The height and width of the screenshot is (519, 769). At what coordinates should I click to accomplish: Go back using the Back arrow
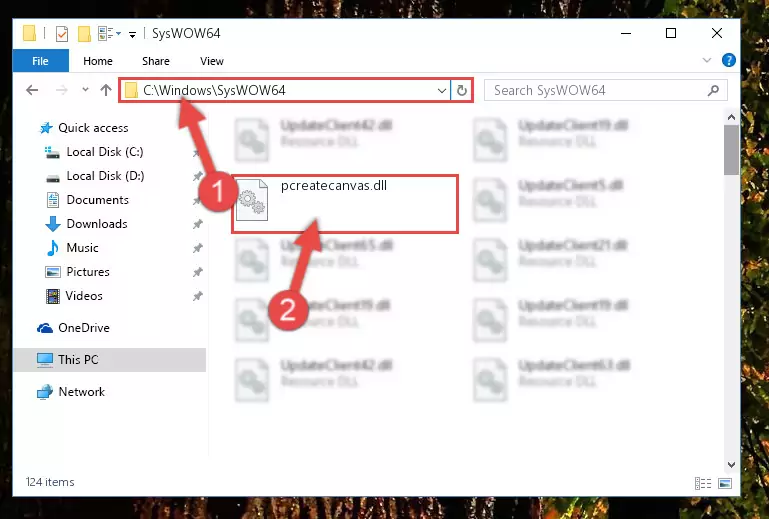32,90
